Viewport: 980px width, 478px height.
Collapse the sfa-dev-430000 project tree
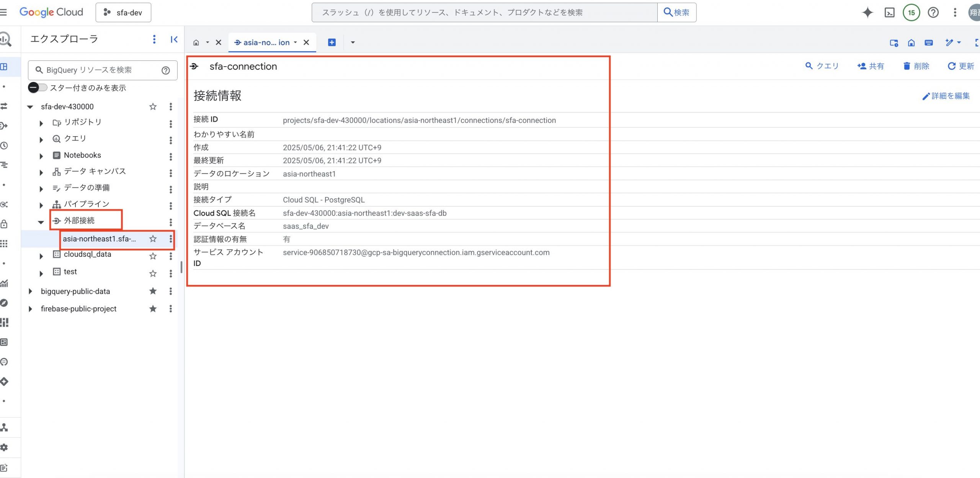(x=30, y=107)
